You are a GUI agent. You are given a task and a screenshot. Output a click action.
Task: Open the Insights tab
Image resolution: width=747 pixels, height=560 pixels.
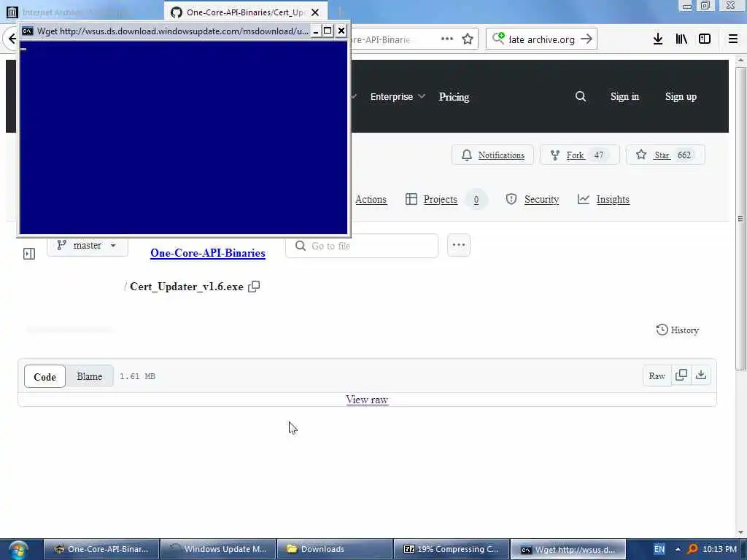(x=603, y=200)
